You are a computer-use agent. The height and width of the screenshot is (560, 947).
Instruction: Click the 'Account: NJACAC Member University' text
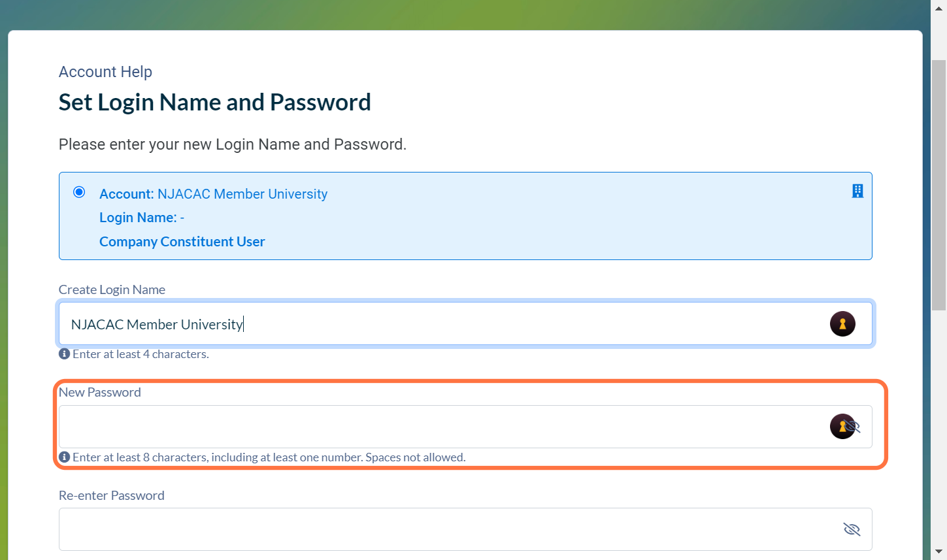click(x=213, y=194)
